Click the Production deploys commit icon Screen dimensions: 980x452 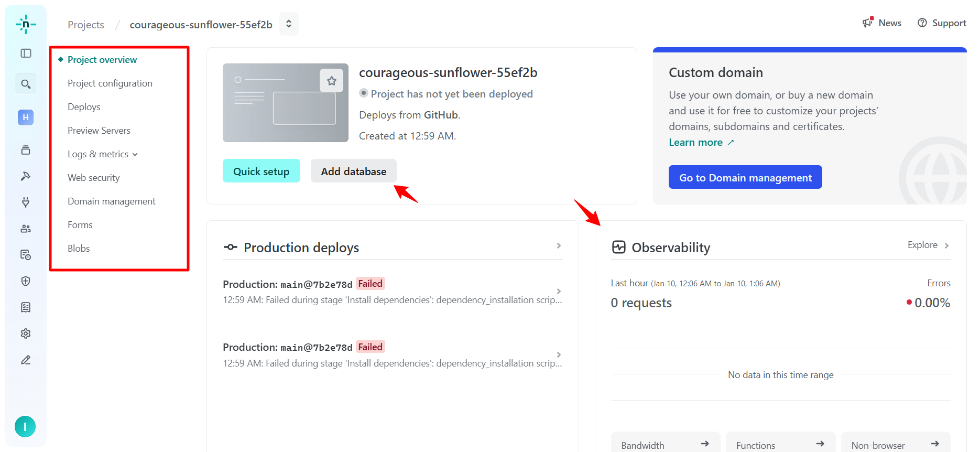click(x=231, y=247)
